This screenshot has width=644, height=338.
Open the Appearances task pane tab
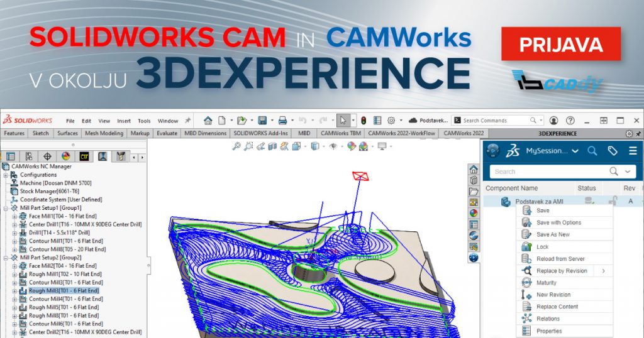pyautogui.click(x=474, y=214)
